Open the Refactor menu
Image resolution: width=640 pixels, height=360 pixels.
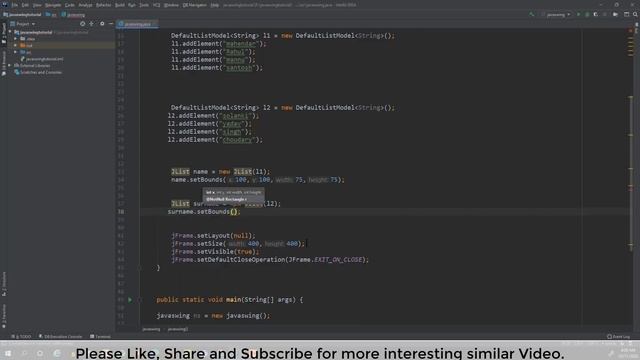[104, 5]
